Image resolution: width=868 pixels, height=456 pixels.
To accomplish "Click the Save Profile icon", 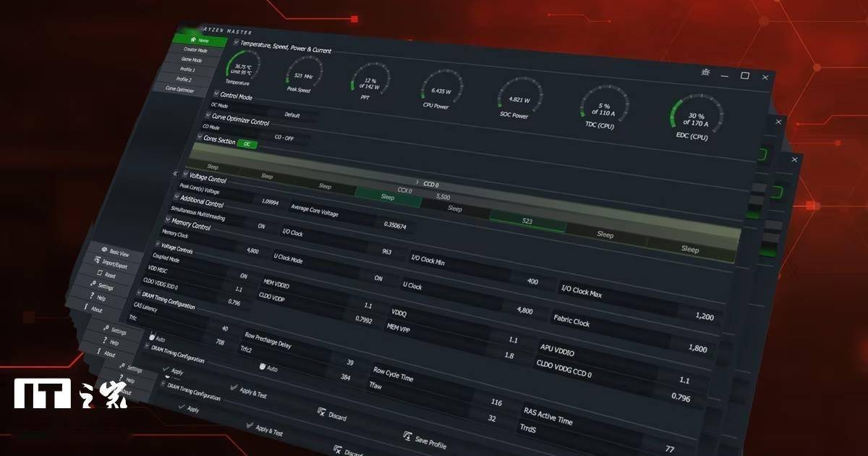I will [x=409, y=436].
